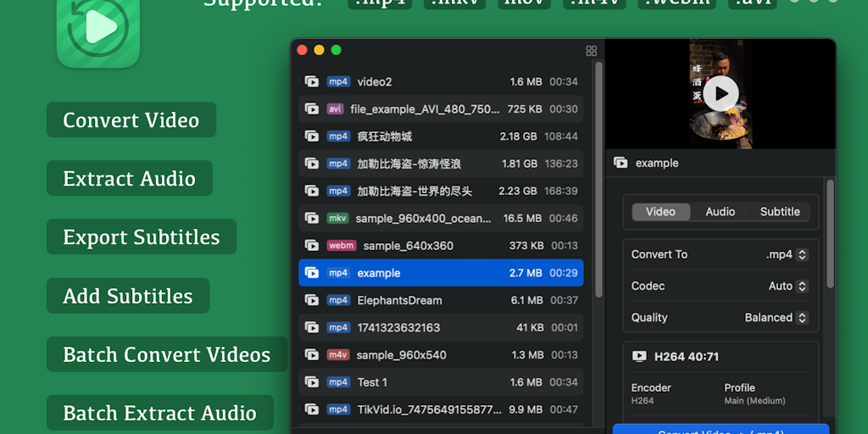Click the Convert Video button at bottom
The width and height of the screenshot is (868, 434).
[x=721, y=429]
